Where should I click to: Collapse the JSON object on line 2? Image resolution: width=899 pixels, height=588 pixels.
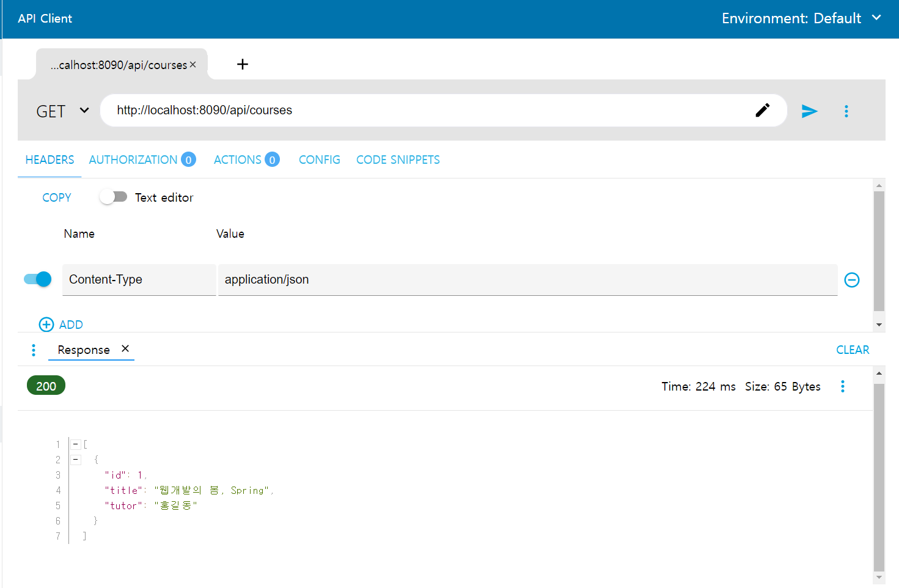(76, 460)
